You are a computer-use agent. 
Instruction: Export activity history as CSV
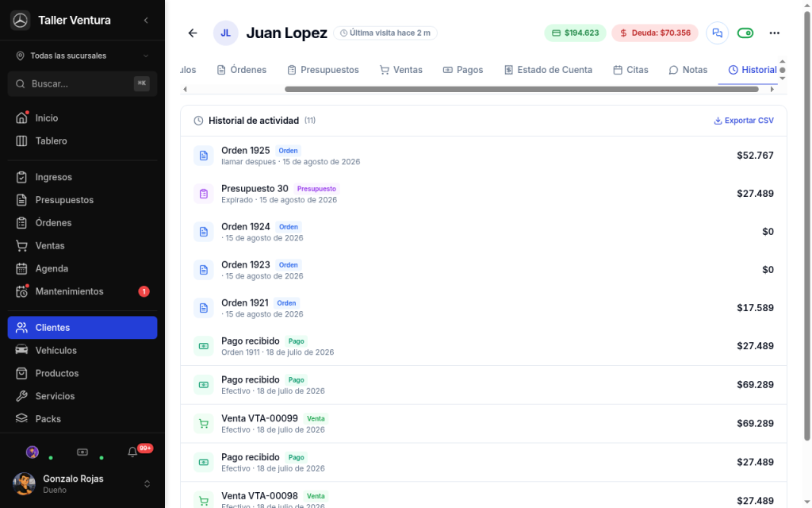(x=744, y=121)
